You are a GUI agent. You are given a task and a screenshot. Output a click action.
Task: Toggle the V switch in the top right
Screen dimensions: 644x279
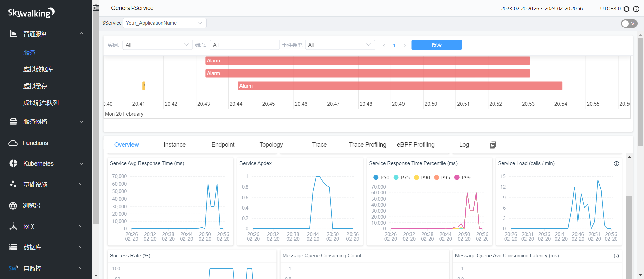point(629,23)
